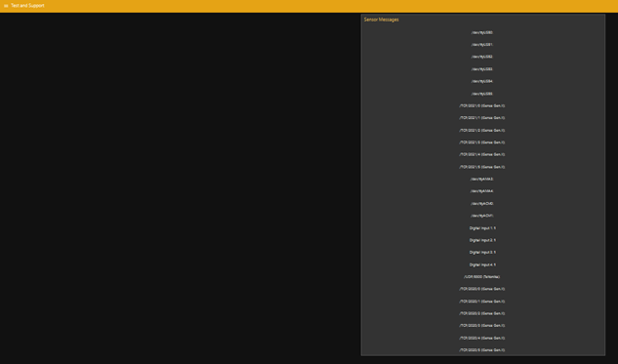Select the /TCP/2020/1 sensor row

coord(482,302)
